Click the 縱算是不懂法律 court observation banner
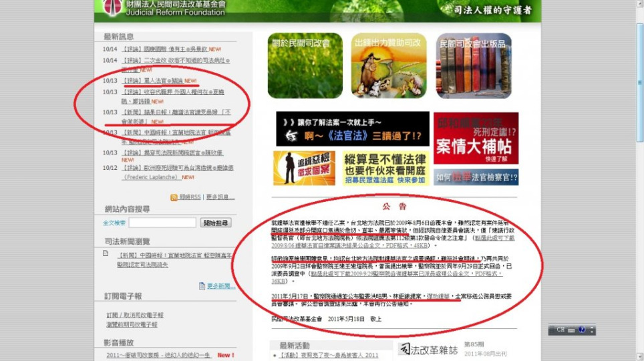Screen dimensions: 644x361 383,168
